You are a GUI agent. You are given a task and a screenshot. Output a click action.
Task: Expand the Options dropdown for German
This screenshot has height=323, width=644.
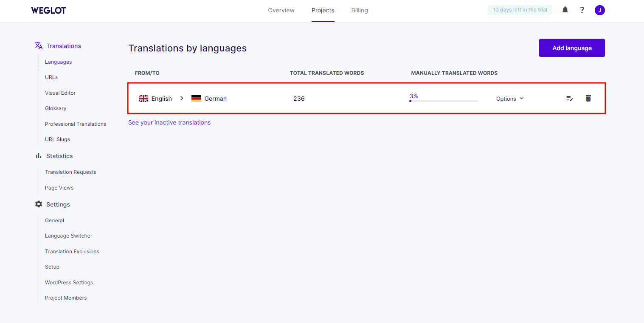pyautogui.click(x=510, y=99)
